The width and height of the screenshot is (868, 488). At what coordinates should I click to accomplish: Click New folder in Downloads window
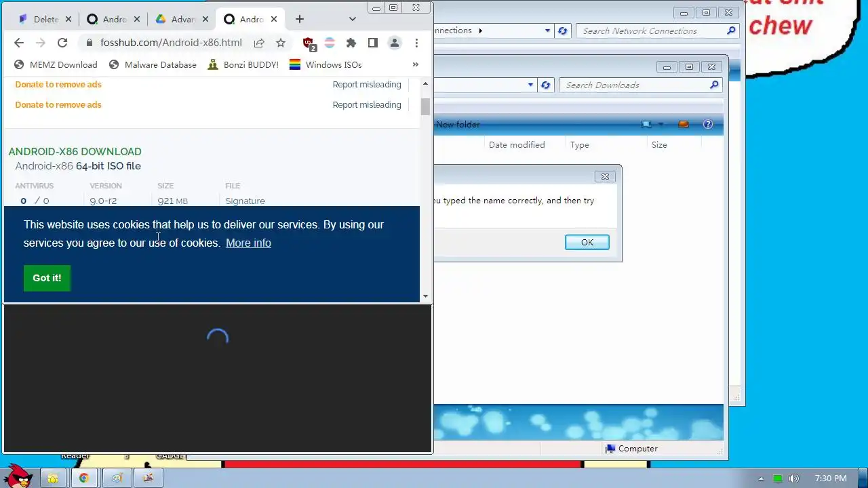point(458,125)
